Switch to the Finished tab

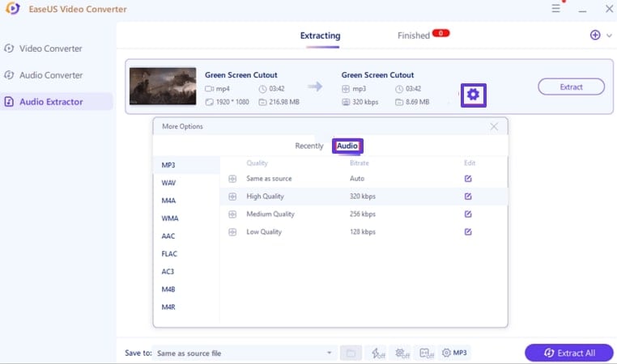[414, 36]
